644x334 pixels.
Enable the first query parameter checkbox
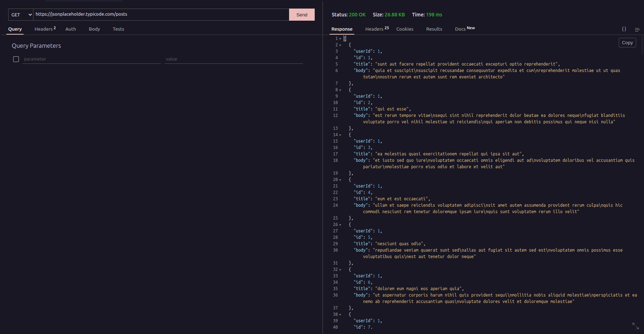16,59
